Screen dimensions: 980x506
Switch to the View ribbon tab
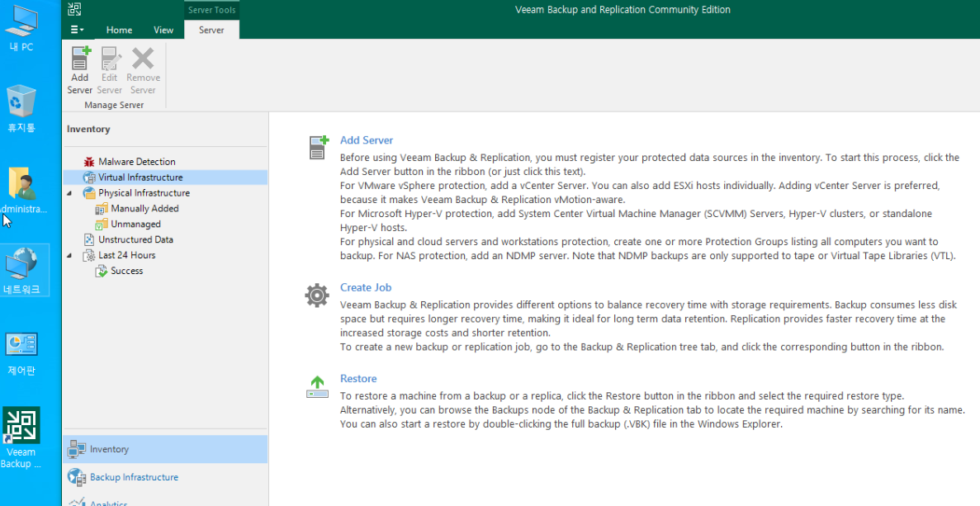point(163,30)
